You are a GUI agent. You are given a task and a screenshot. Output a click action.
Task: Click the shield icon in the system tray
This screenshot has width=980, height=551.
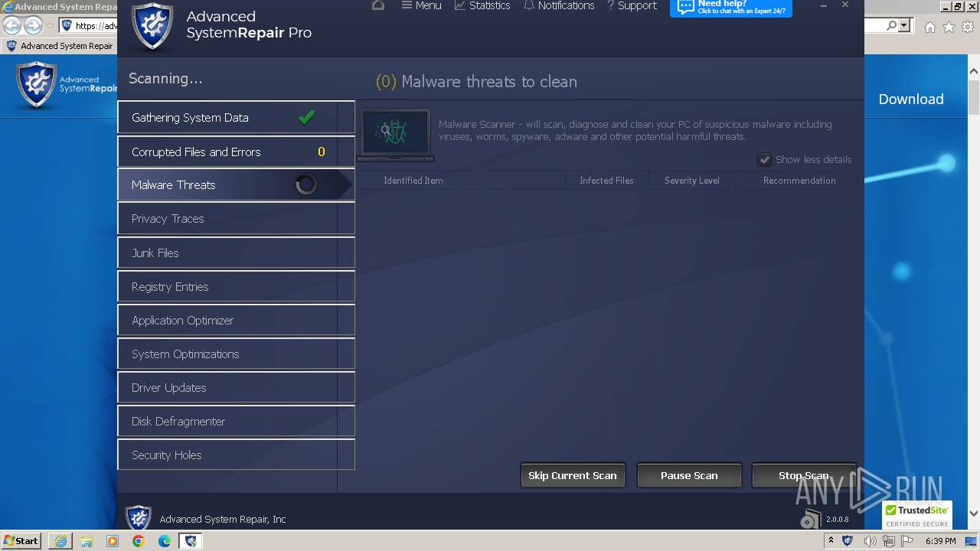point(848,540)
